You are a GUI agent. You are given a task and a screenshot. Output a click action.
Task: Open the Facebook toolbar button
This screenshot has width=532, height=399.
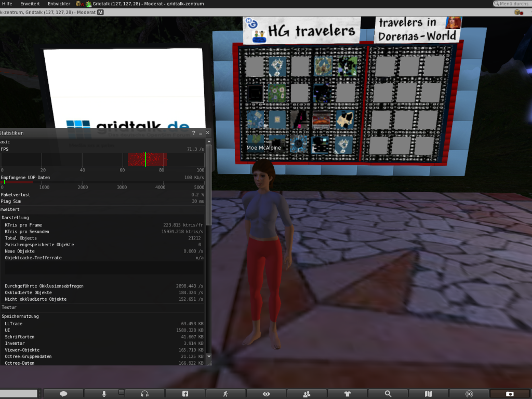point(185,394)
